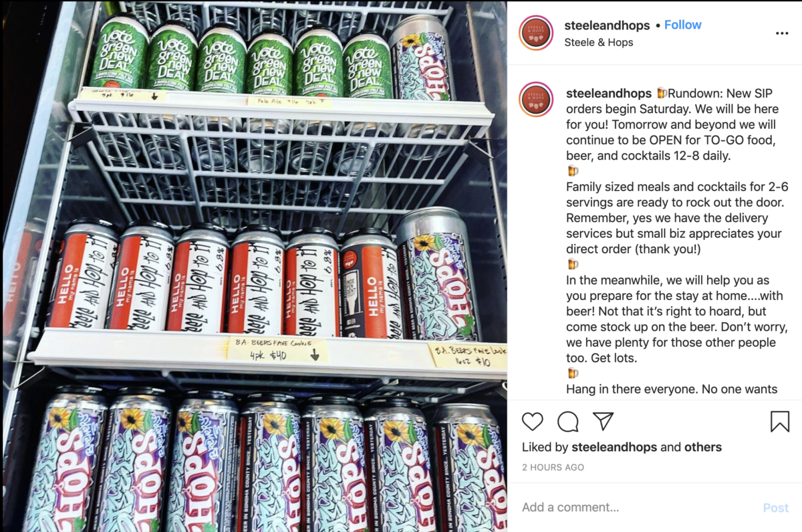
Task: Click profile avatar beside the caption
Action: 536,100
